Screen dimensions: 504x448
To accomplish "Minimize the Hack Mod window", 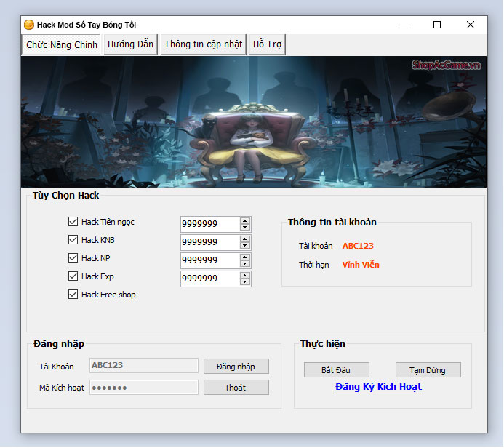I will tap(404, 25).
